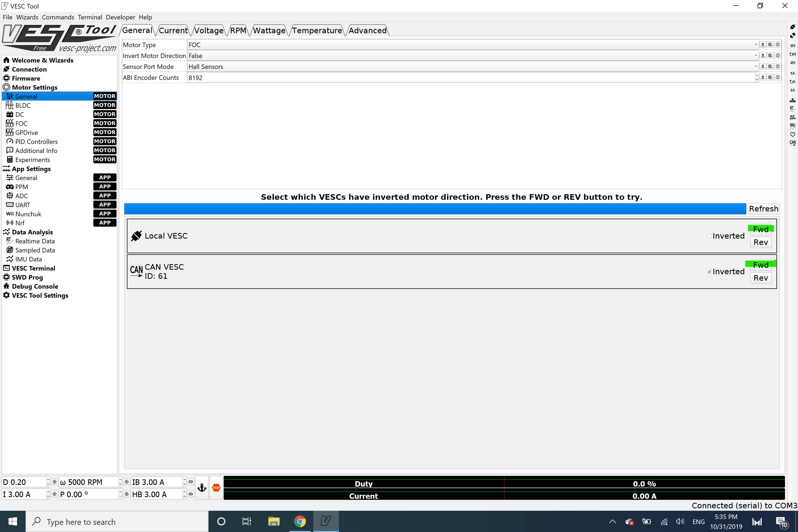
Task: Click Fwd button for CAN VESC
Action: (x=761, y=265)
